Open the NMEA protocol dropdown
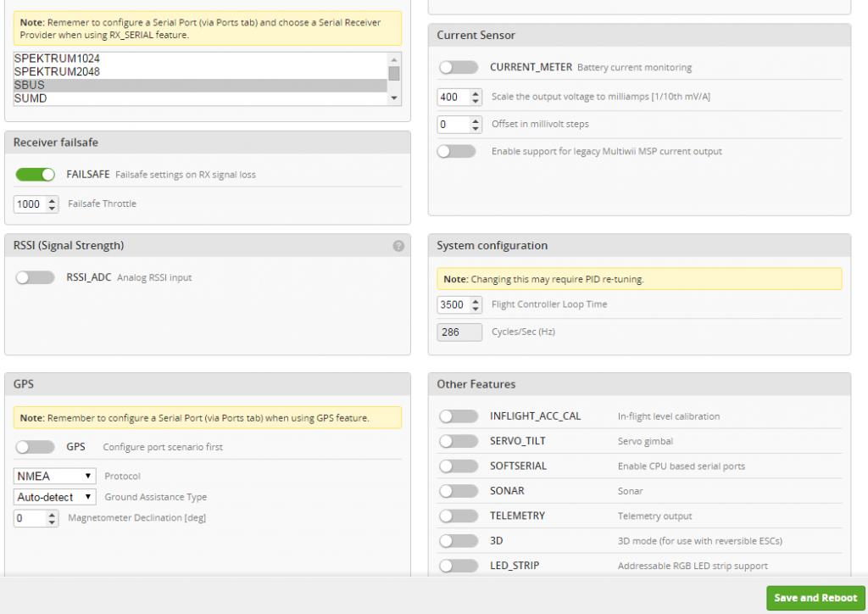The width and height of the screenshot is (868, 614). coord(54,477)
